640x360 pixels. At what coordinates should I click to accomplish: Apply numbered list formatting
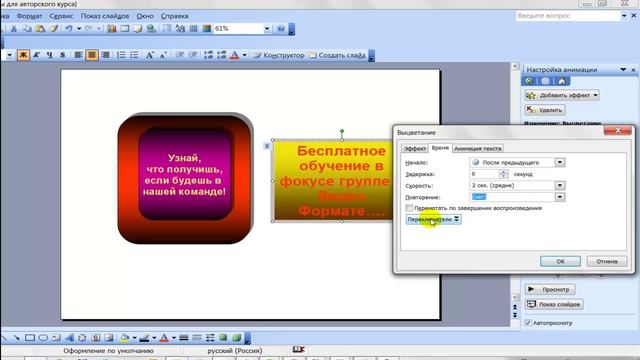point(121,55)
